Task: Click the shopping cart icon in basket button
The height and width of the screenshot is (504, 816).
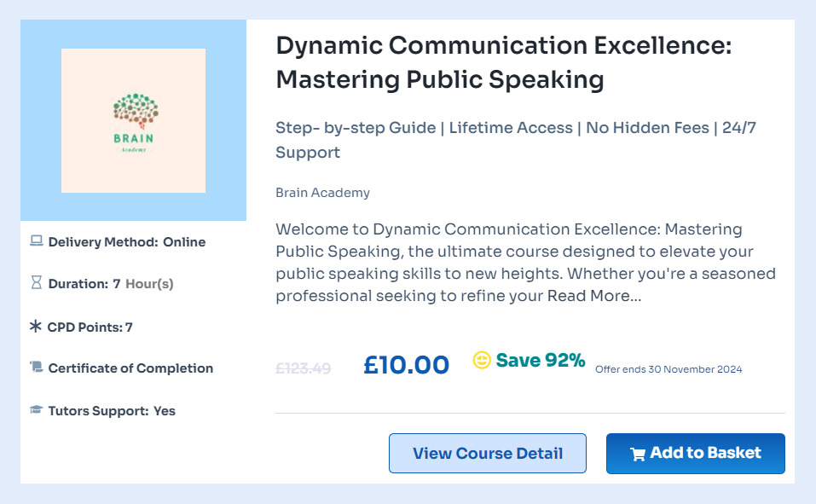Action: pyautogui.click(x=637, y=454)
